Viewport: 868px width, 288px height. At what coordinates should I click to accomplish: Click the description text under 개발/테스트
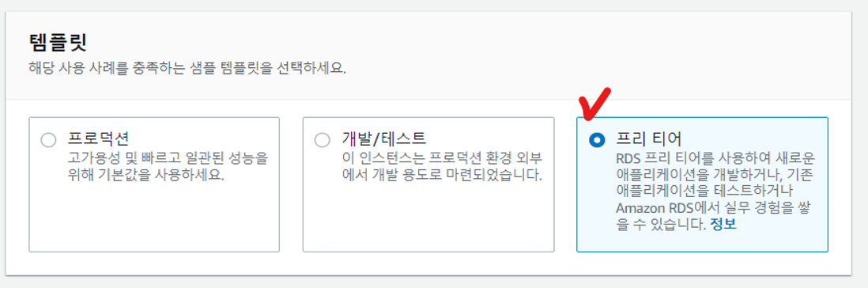point(442,167)
